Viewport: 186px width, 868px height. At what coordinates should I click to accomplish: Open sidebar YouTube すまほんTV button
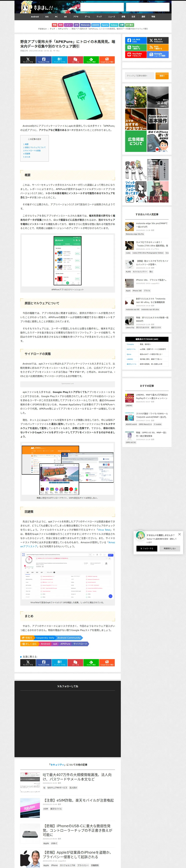136,55
